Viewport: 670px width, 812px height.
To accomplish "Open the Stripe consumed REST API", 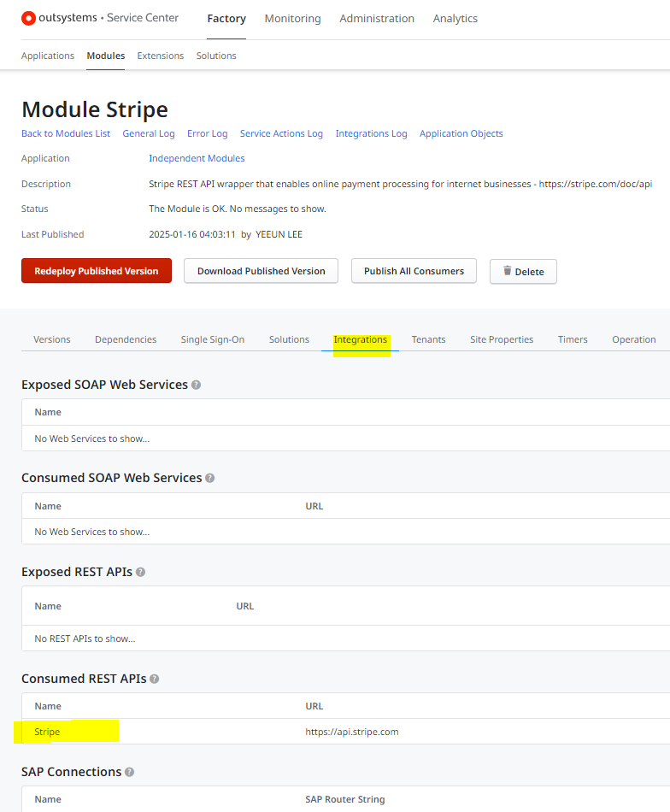I will tap(47, 732).
